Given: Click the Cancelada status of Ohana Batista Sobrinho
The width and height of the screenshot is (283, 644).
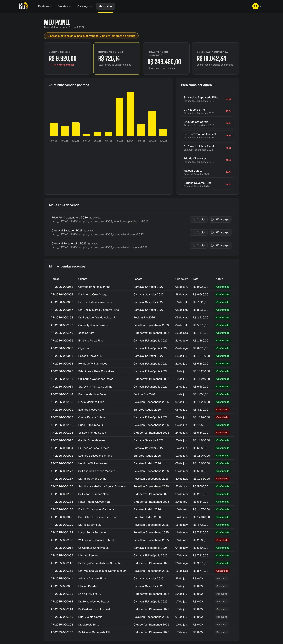Looking at the screenshot, I should [222, 417].
